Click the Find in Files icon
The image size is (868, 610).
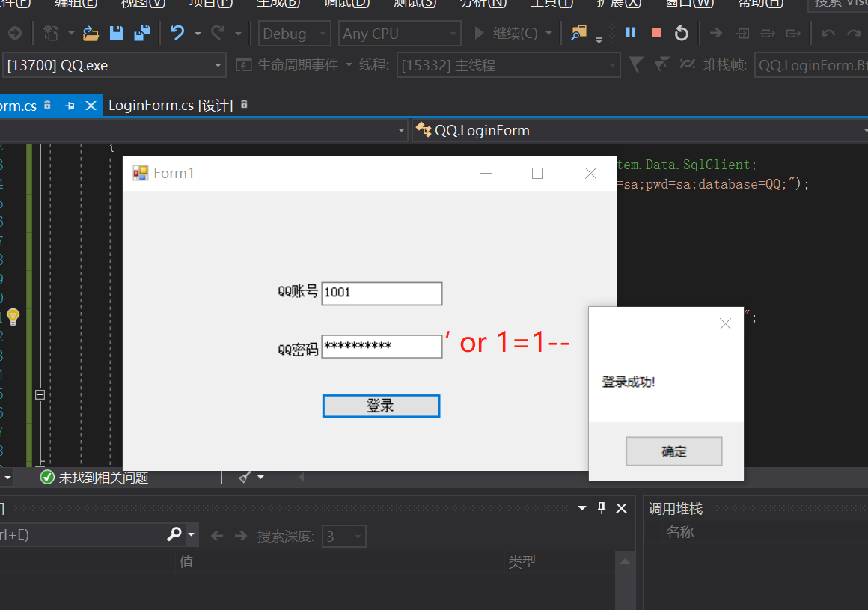(578, 33)
